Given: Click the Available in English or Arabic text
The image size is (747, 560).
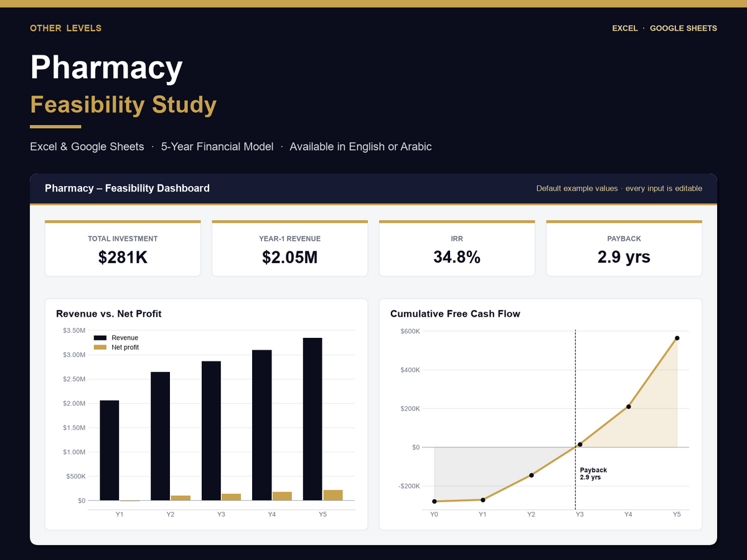Looking at the screenshot, I should pyautogui.click(x=360, y=147).
